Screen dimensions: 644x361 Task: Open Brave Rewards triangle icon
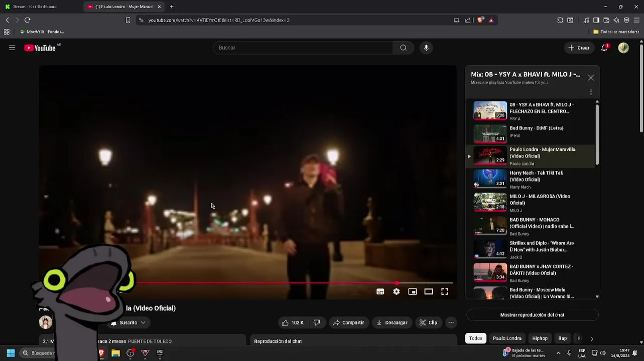point(491,20)
